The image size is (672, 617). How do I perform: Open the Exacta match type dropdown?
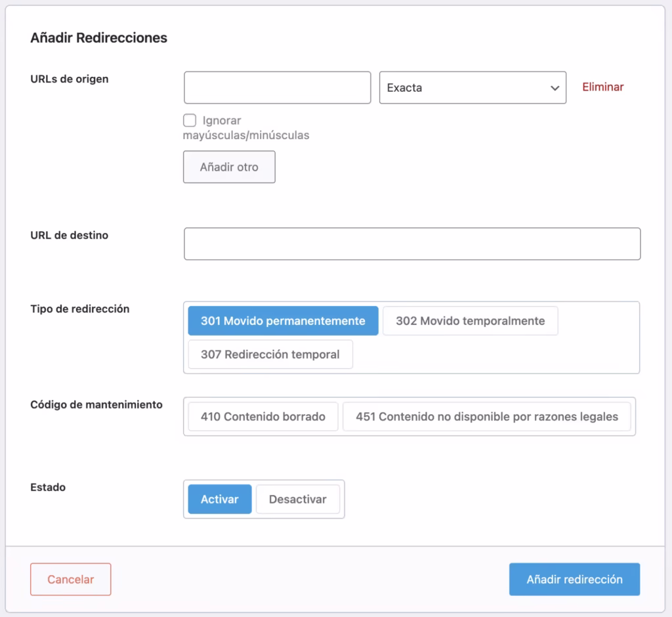pos(472,87)
